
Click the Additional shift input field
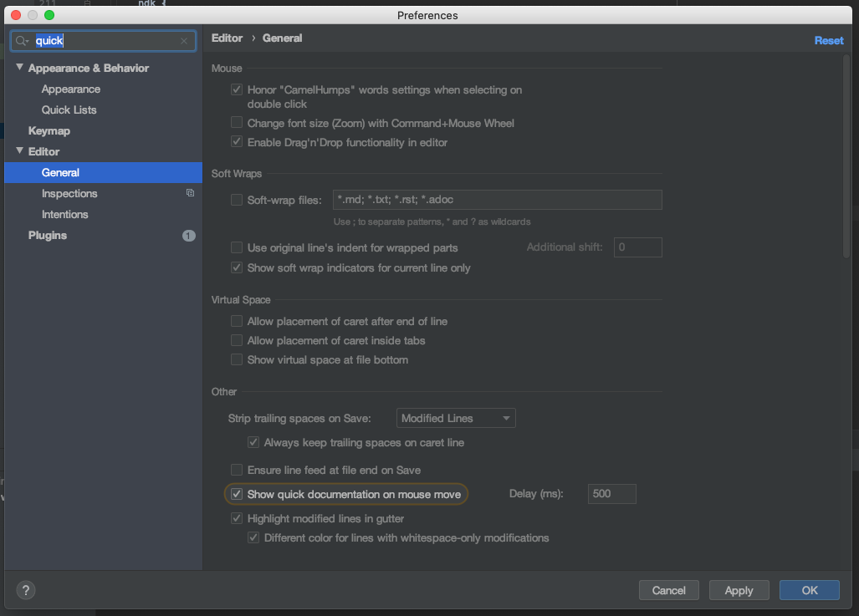[x=637, y=247]
